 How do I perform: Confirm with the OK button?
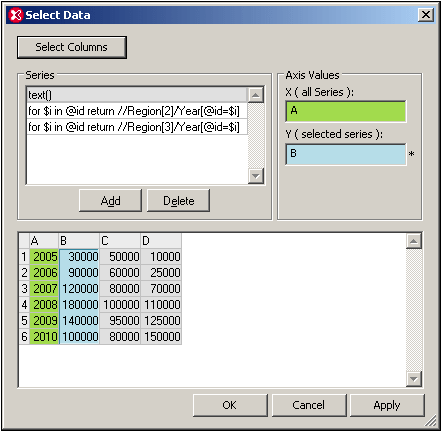[230, 405]
